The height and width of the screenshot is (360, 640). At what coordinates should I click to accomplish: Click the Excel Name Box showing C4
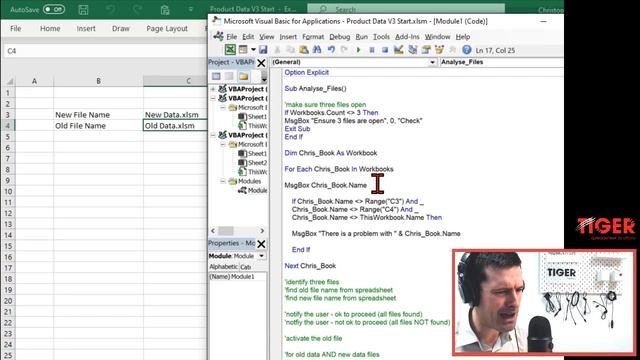(105, 51)
